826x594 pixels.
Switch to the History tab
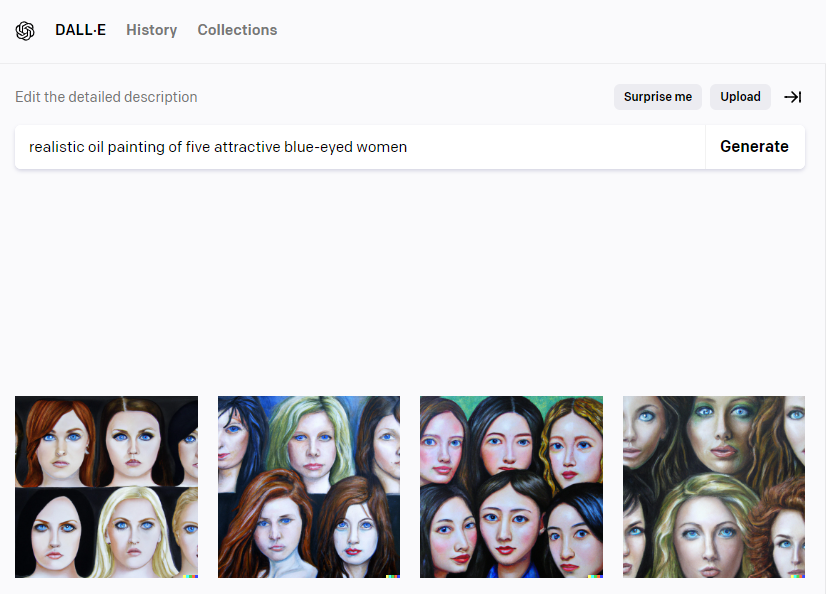coord(152,30)
